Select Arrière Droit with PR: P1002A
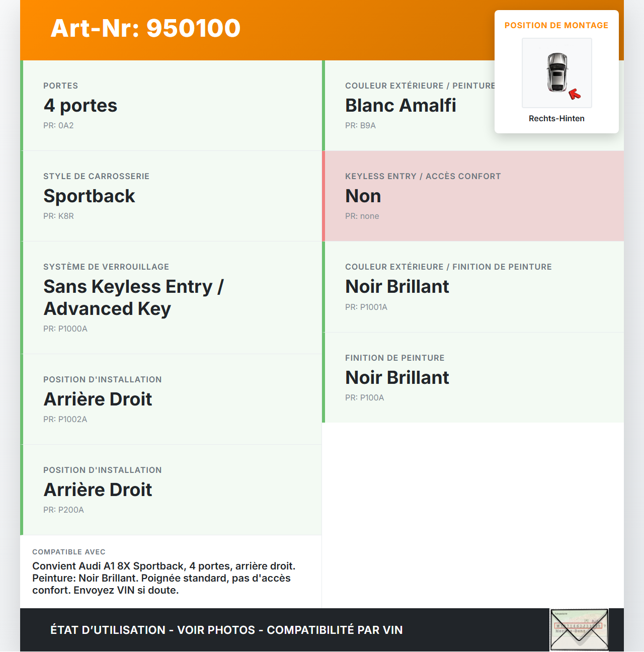 (98, 399)
